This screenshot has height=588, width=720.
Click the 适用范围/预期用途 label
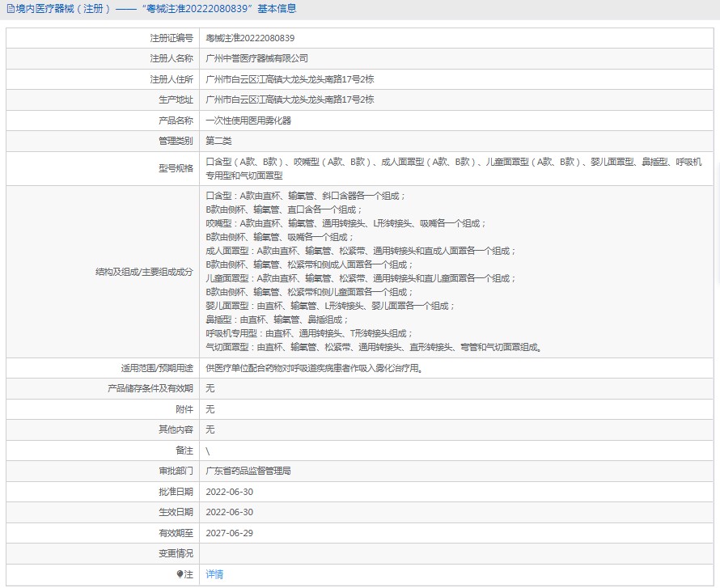point(157,368)
